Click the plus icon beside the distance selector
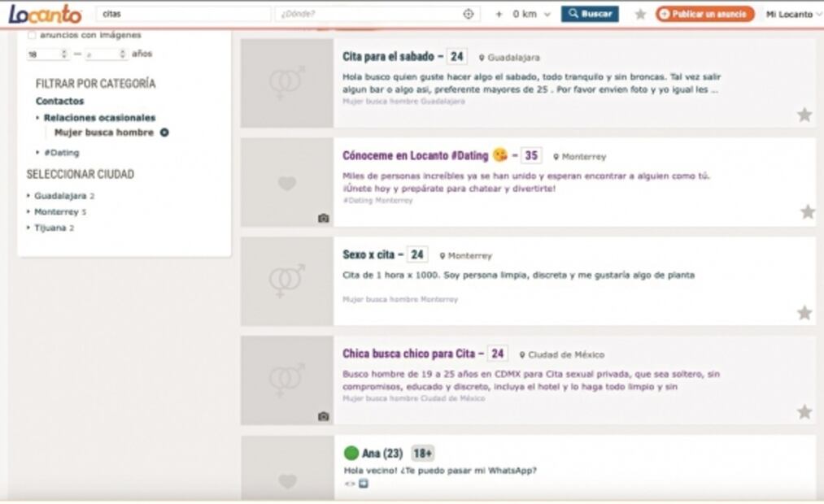824x504 pixels. pos(499,14)
